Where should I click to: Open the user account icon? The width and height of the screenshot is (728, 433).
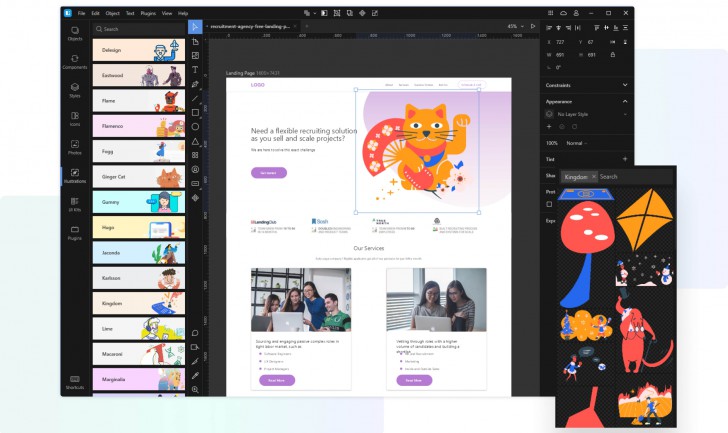(576, 13)
